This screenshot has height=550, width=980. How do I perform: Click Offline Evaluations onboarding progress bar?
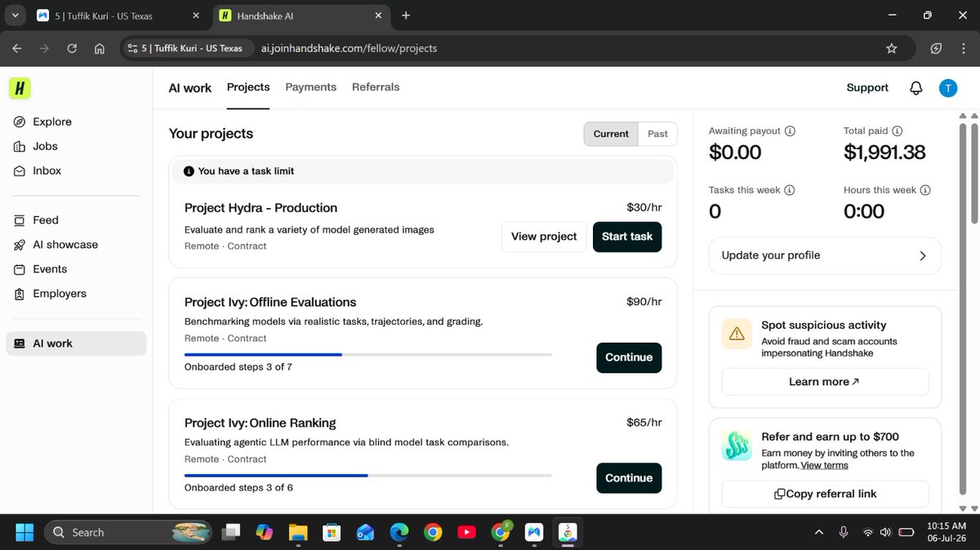pyautogui.click(x=368, y=354)
